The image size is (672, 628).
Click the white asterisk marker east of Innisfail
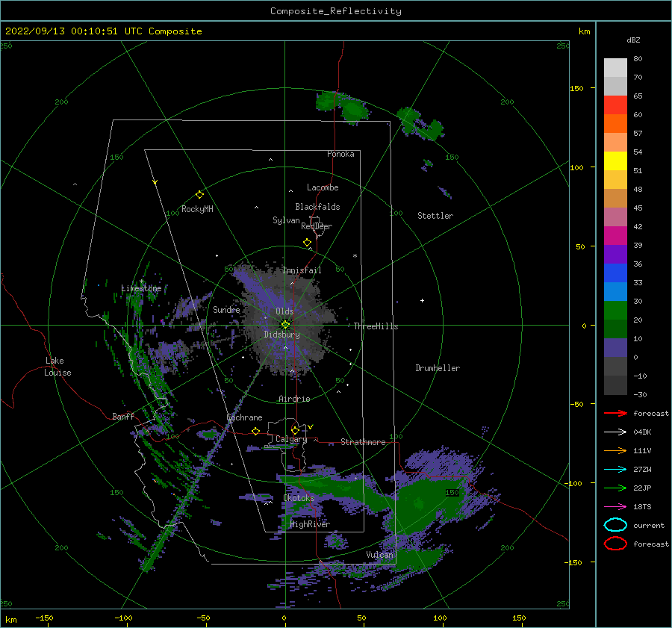pyautogui.click(x=355, y=256)
